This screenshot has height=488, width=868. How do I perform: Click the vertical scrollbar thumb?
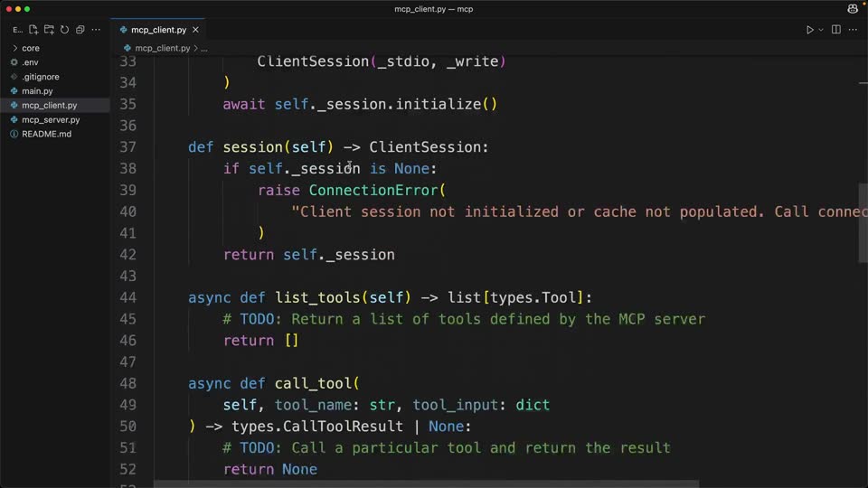pos(863,223)
